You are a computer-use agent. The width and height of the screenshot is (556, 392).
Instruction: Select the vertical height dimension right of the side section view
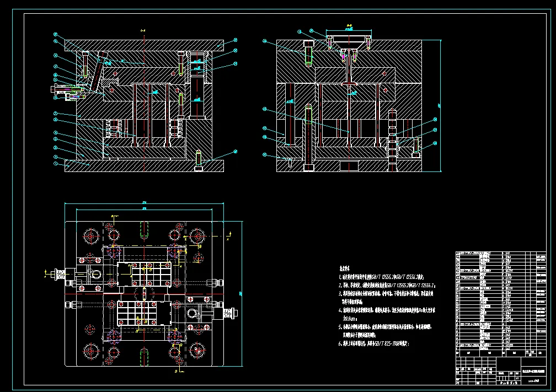point(440,106)
